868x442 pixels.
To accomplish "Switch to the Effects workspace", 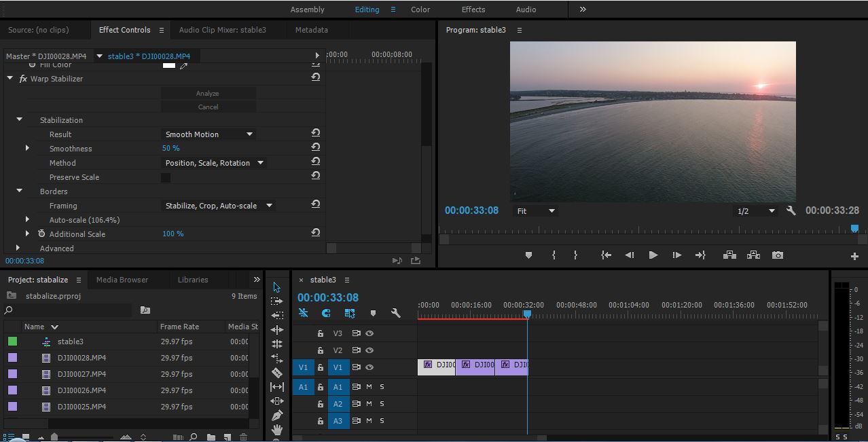I will tap(473, 10).
